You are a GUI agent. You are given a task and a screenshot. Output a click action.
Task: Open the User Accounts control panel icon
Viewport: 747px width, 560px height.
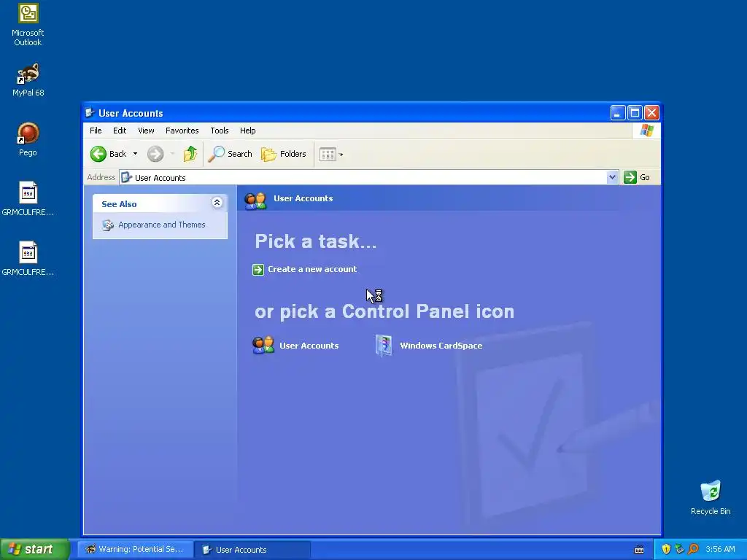click(263, 345)
